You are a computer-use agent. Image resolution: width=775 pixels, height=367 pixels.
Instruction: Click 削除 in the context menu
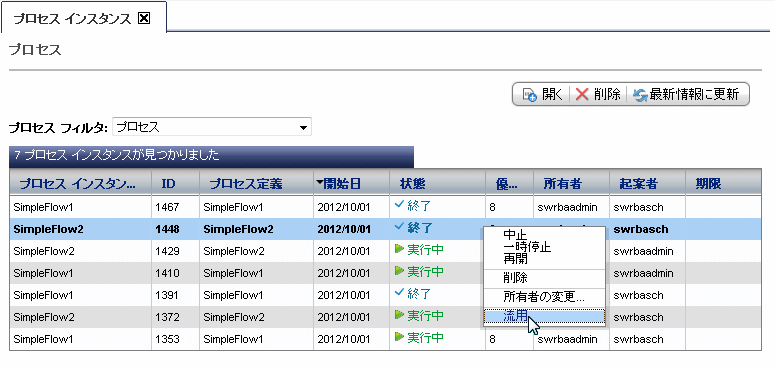coord(515,277)
